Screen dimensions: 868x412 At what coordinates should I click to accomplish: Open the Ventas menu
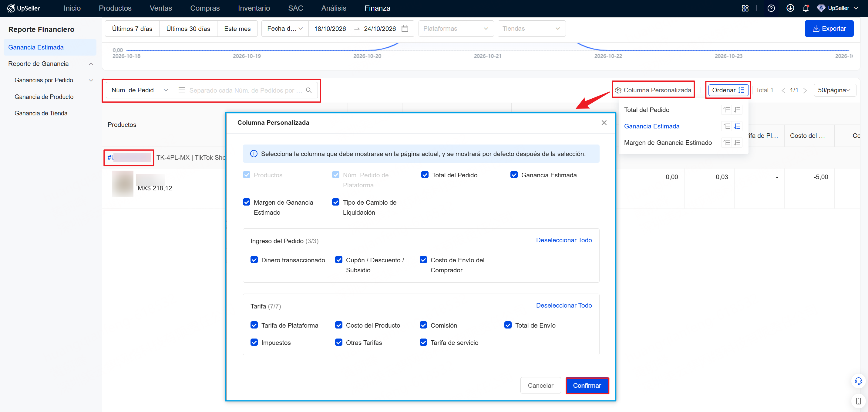click(161, 8)
